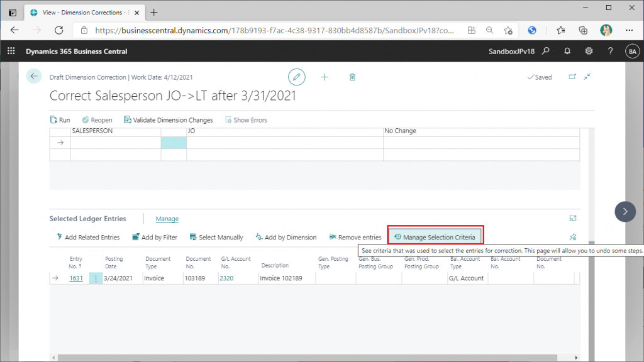Click the 3/24/2021 posting date cell
This screenshot has height=362, width=644.
point(123,278)
